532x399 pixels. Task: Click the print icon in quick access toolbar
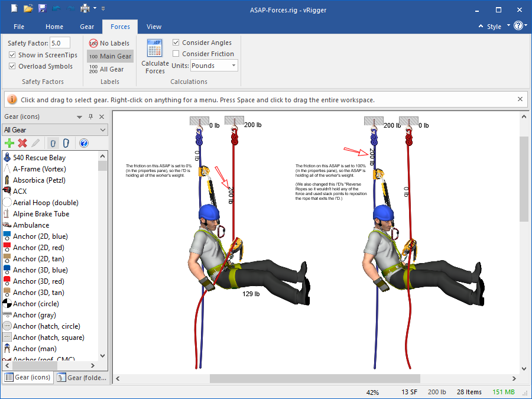tap(85, 9)
